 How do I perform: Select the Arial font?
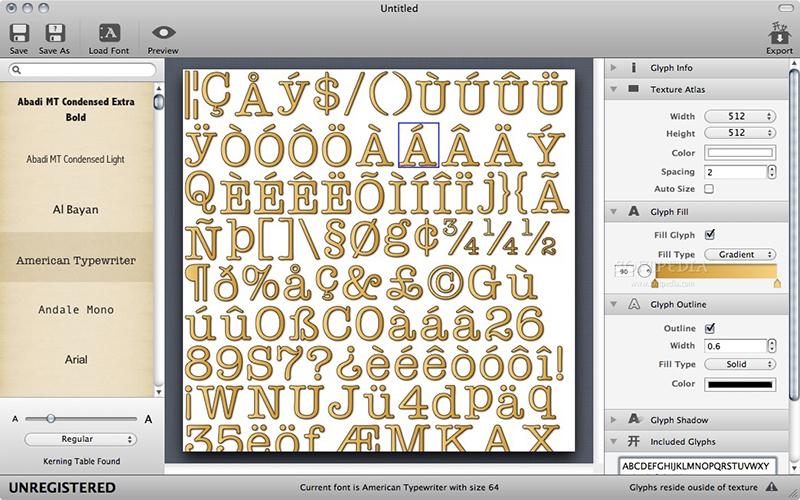click(x=76, y=359)
